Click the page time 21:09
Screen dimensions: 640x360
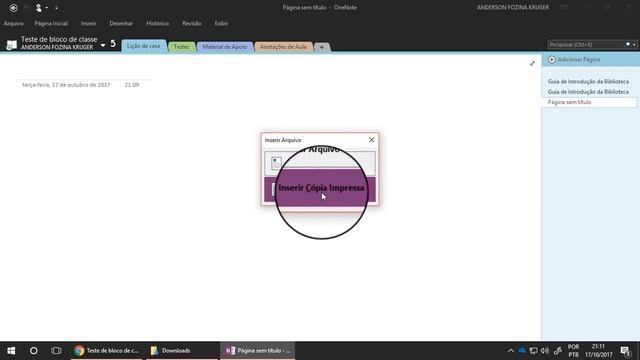click(x=132, y=85)
